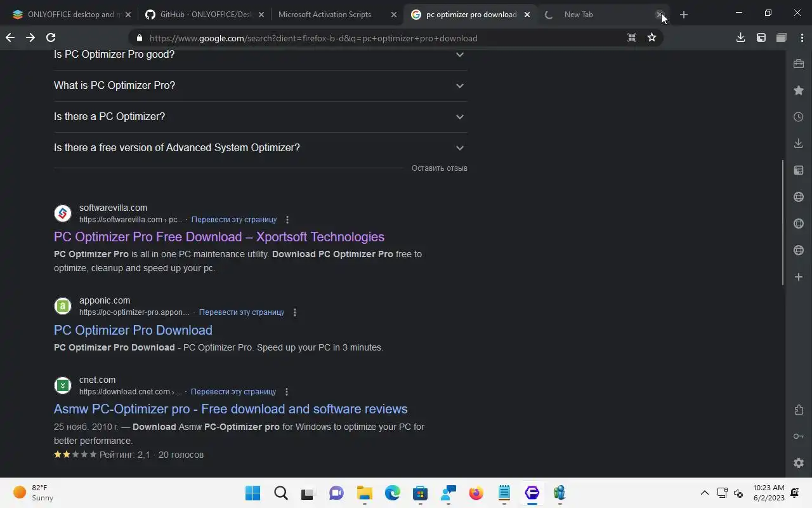Open the 'PC Optimizer Pro Download' apponic result
Screen dimensions: 812x508
click(x=133, y=330)
